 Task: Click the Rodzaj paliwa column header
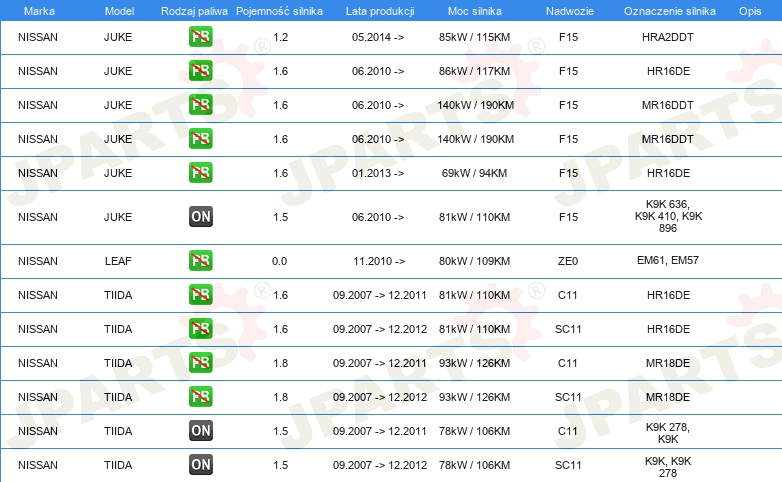(x=194, y=11)
